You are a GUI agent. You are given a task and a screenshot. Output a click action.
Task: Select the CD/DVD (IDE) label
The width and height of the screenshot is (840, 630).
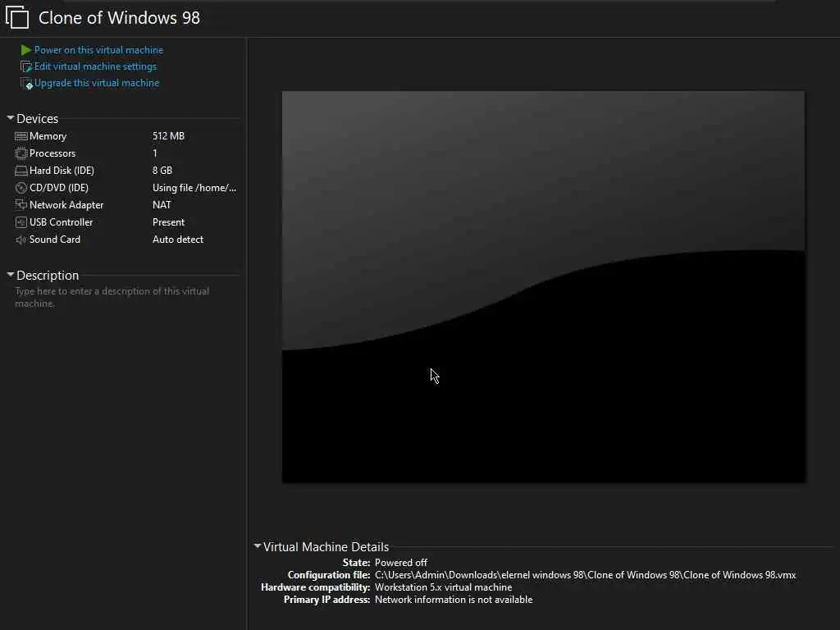[59, 188]
